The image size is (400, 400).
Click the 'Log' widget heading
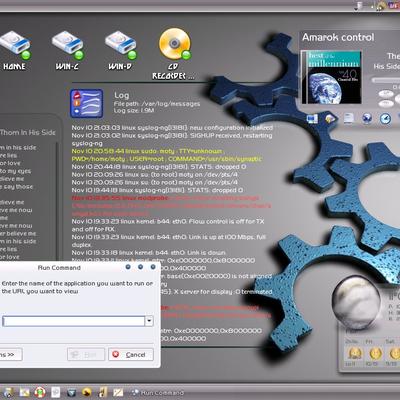click(x=122, y=96)
